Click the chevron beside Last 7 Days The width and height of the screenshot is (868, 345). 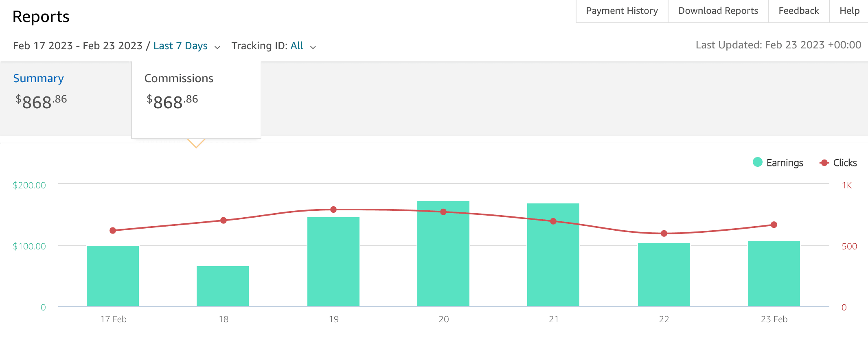click(x=217, y=47)
